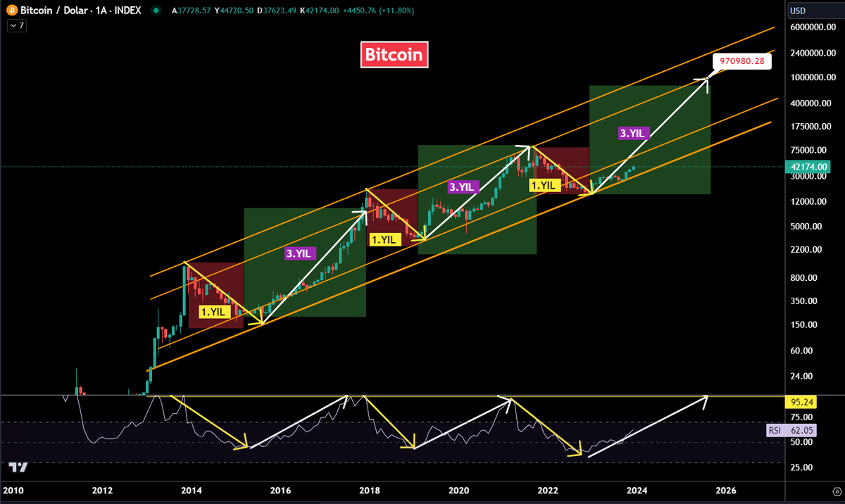The height and width of the screenshot is (504, 845).
Task: Open the Bitcoin / Dolar symbol title
Action: point(81,11)
